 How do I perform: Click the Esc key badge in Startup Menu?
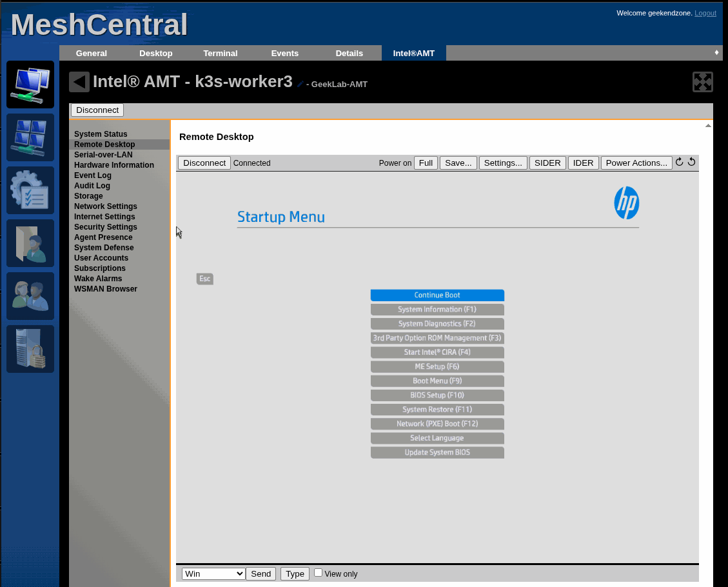pyautogui.click(x=205, y=279)
